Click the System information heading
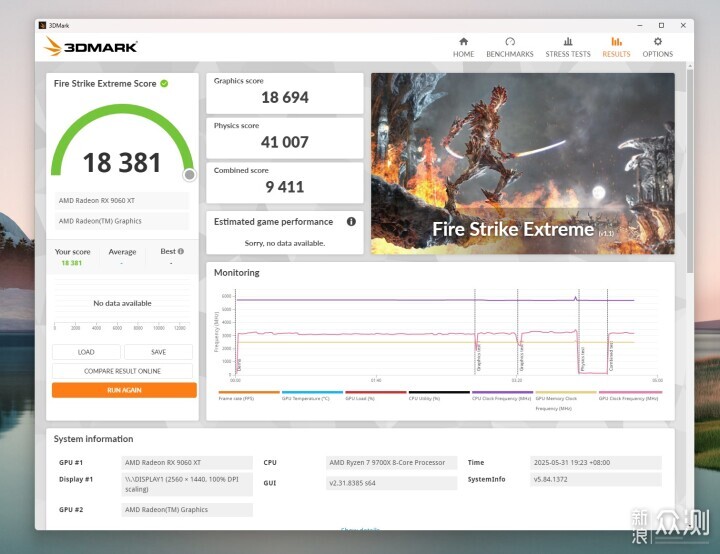 coord(93,439)
